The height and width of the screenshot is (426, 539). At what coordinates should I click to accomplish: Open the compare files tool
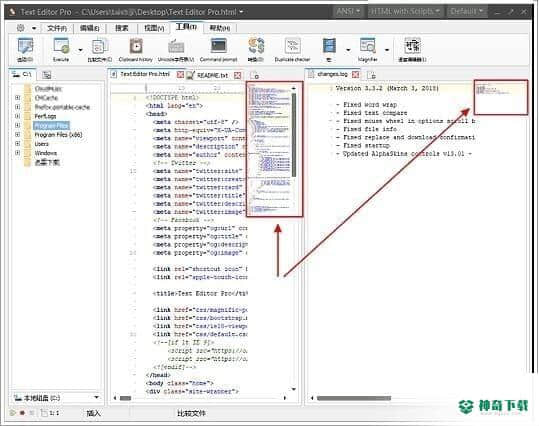coord(99,50)
